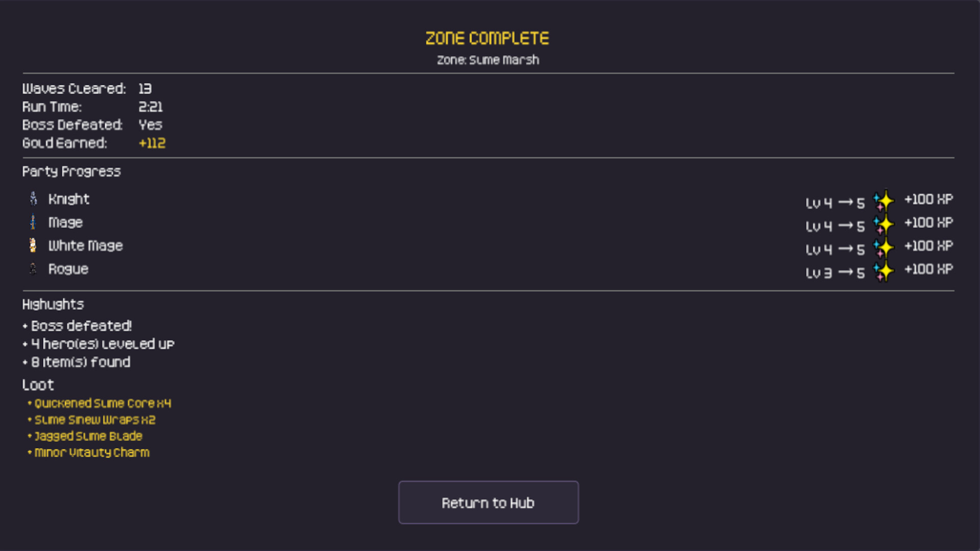Click the Zone: Slime Marsh subtitle
This screenshot has width=980, height=551.
click(x=488, y=60)
